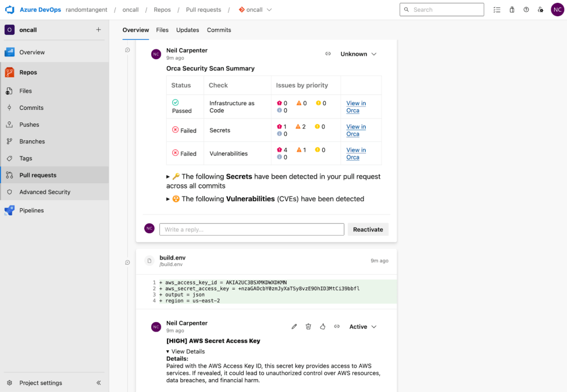Click the Failed status icon in Vulnerabilities row
Viewport: 567px width, 392px height.
point(176,153)
